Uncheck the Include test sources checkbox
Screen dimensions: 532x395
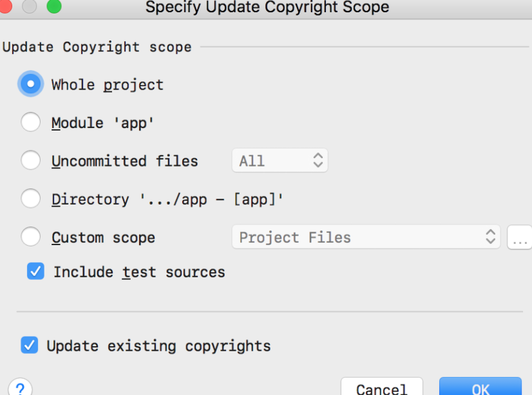(35, 271)
